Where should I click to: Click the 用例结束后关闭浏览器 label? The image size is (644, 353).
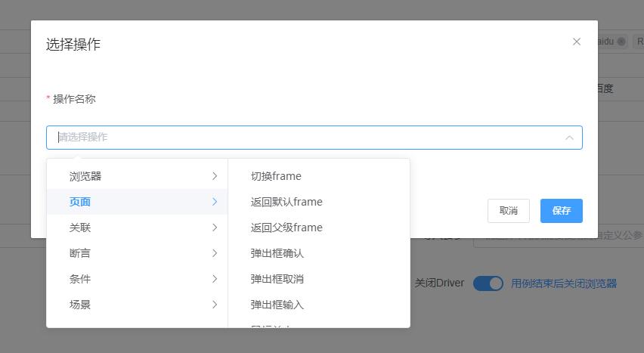click(564, 283)
